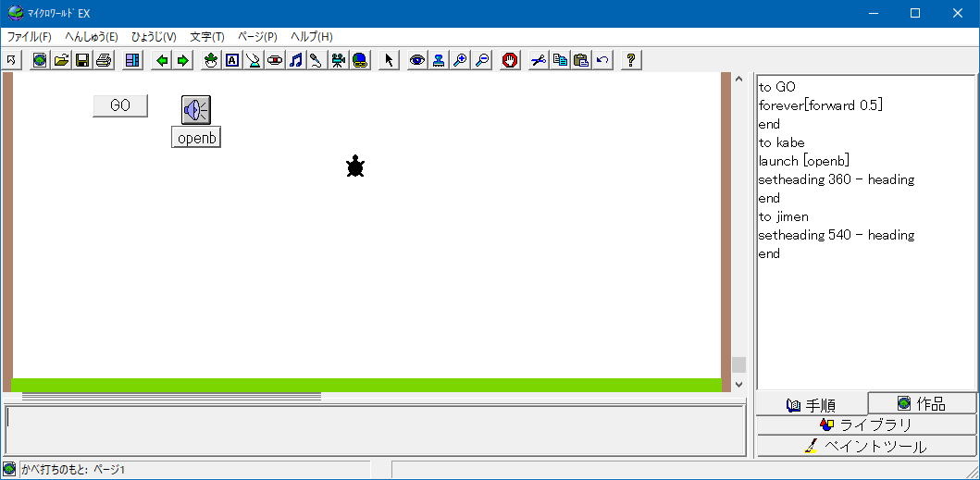980x480 pixels.
Task: Maximize the マイクロワールド EX window
Action: point(915,13)
